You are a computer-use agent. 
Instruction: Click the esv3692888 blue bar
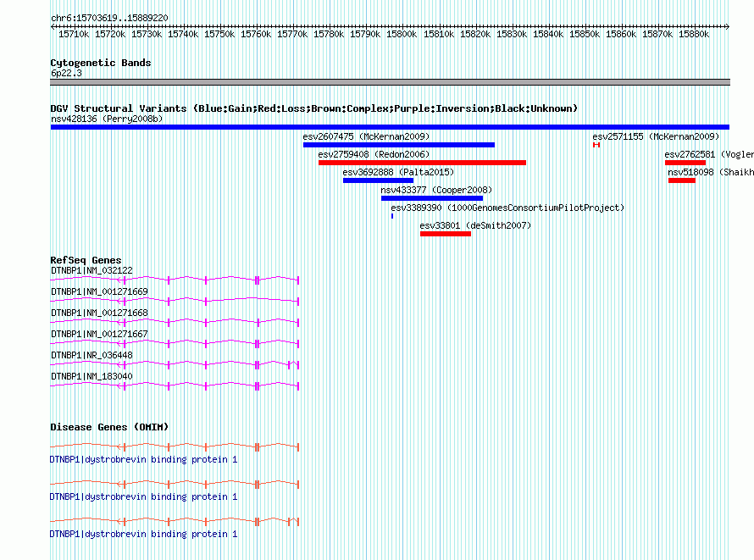point(378,180)
